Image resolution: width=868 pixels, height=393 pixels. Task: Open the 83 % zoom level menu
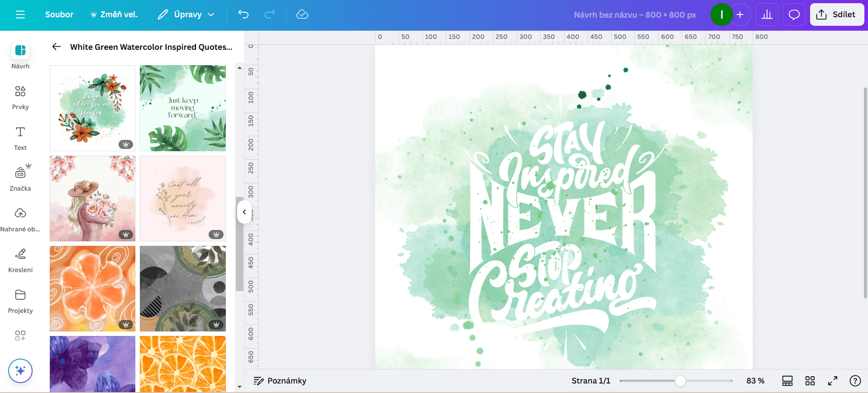(x=755, y=381)
